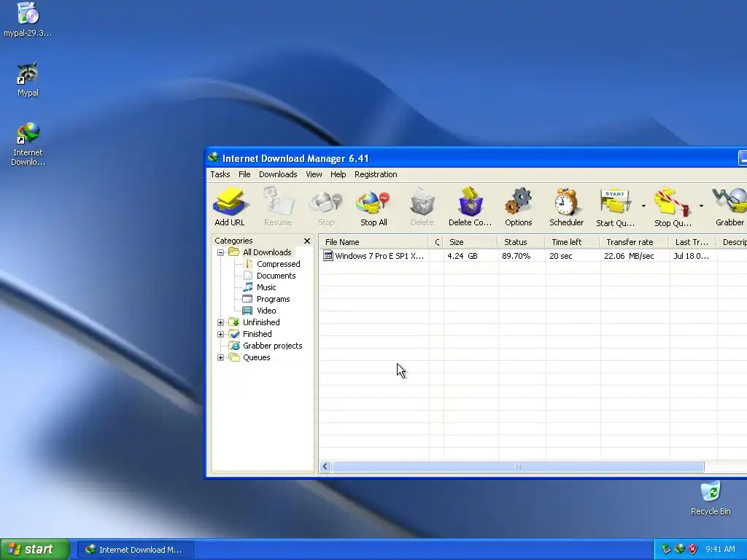Select the All Downloads category
This screenshot has height=560, width=747.
267,252
